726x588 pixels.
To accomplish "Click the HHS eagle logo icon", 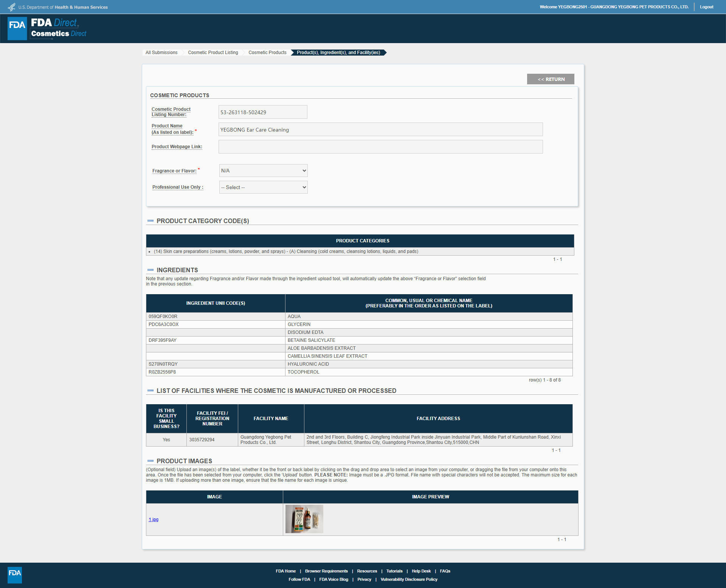I will click(12, 7).
